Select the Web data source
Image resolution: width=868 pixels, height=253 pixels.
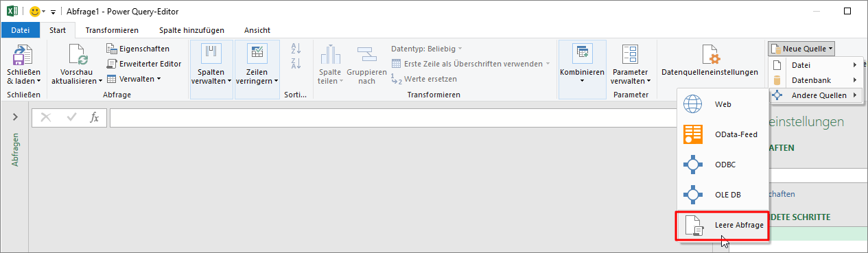722,104
